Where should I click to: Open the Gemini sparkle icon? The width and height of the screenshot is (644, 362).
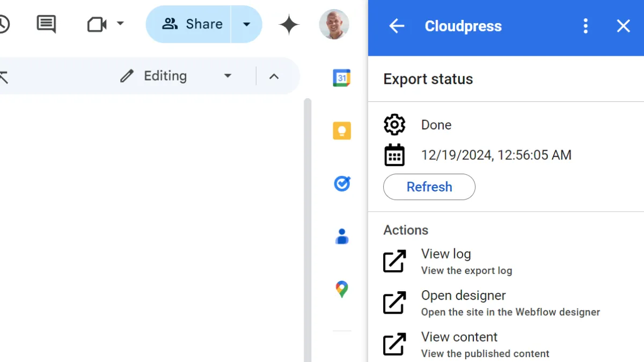pyautogui.click(x=289, y=25)
